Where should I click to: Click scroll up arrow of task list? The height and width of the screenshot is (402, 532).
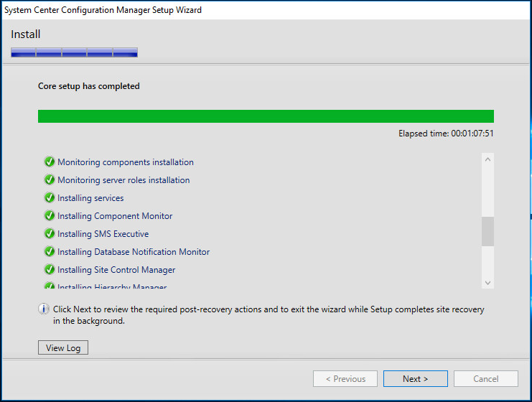click(488, 159)
